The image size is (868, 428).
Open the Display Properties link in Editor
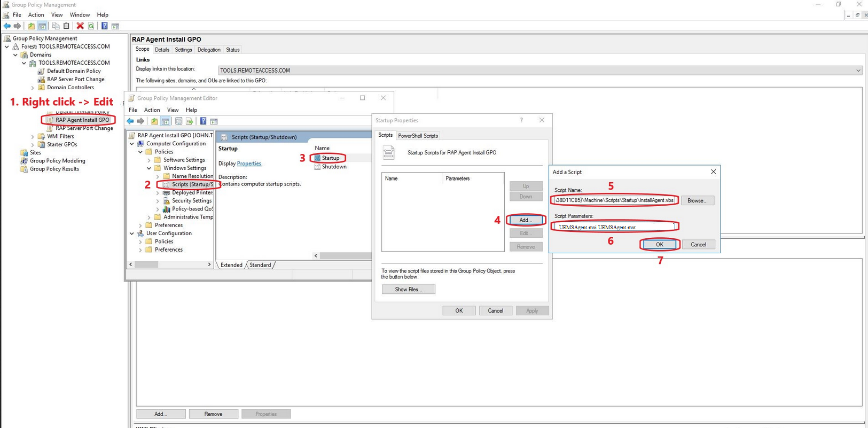[x=249, y=164]
